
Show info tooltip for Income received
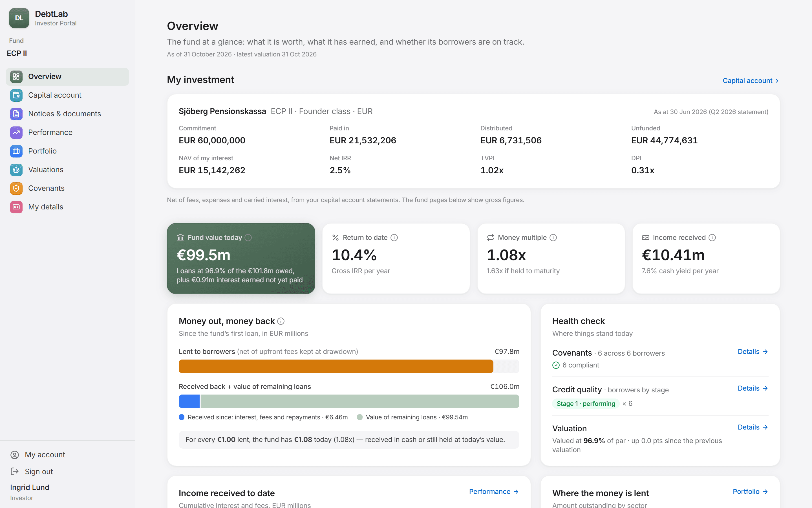coord(712,238)
